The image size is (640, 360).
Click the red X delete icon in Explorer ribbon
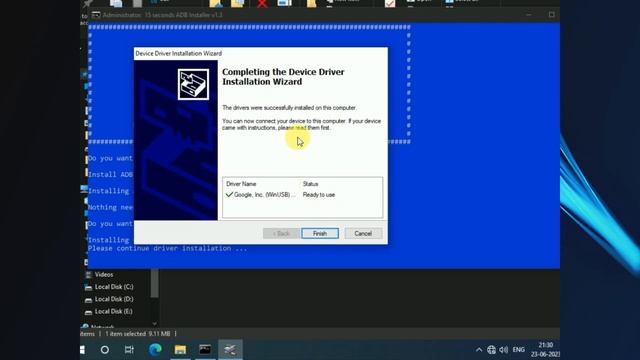pos(262,4)
